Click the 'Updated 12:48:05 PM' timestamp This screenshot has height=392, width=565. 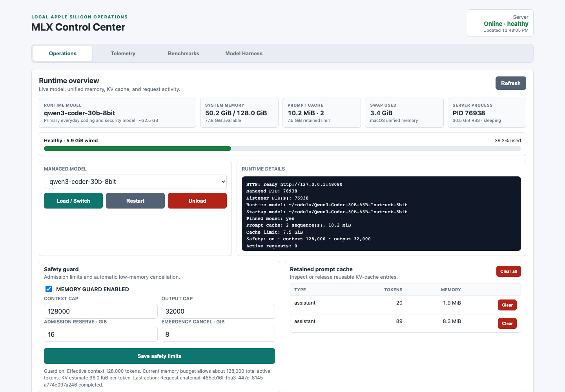point(506,30)
